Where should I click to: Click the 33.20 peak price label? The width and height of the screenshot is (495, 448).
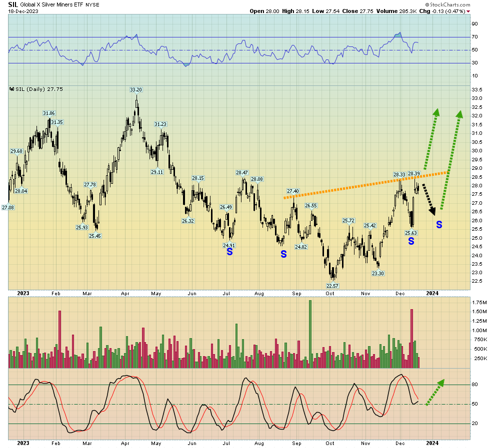tap(136, 89)
